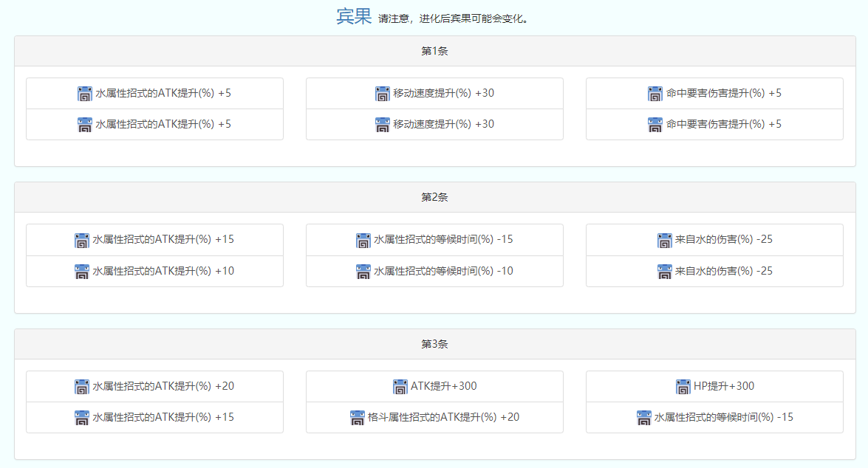
Task: Click the upper '来自水的伤害(%) -25' text
Action: coord(724,239)
